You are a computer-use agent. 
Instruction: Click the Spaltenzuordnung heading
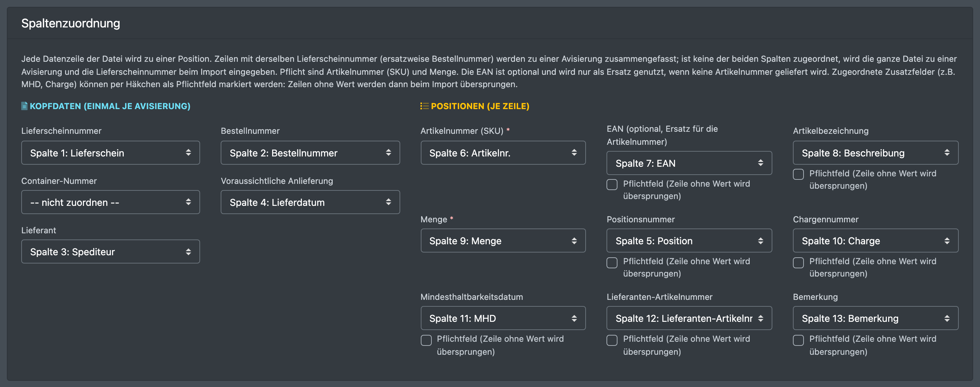point(71,23)
